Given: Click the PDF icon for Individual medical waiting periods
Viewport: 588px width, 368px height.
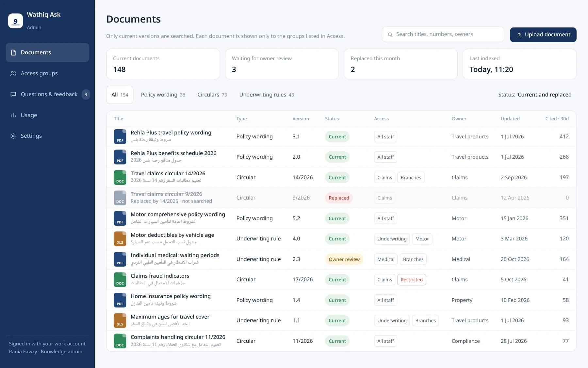Looking at the screenshot, I should [x=120, y=259].
